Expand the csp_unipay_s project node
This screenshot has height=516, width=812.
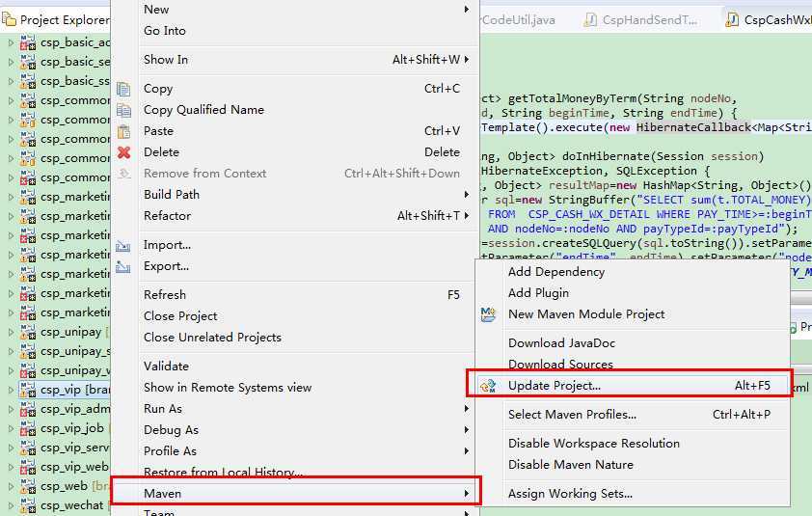tap(11, 351)
